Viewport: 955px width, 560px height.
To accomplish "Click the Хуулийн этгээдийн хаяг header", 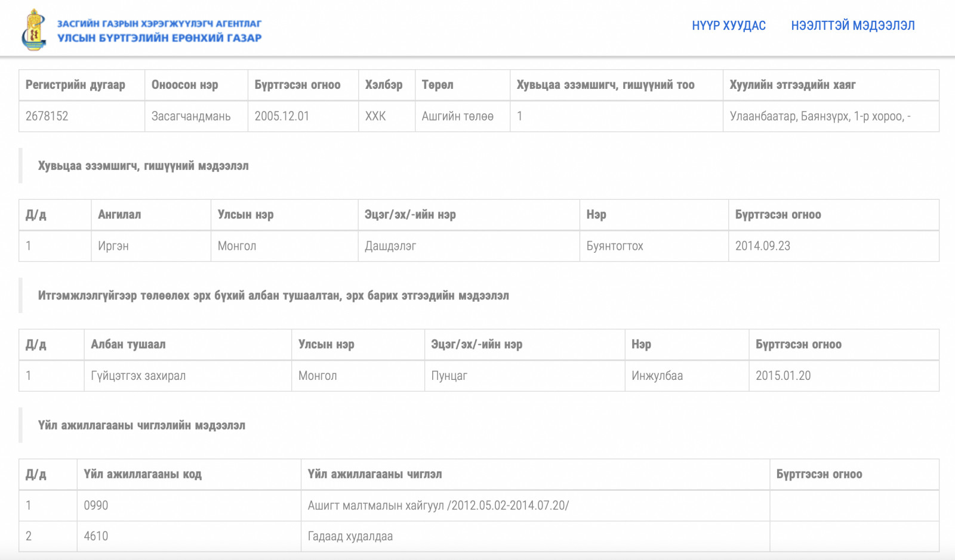I will click(793, 85).
